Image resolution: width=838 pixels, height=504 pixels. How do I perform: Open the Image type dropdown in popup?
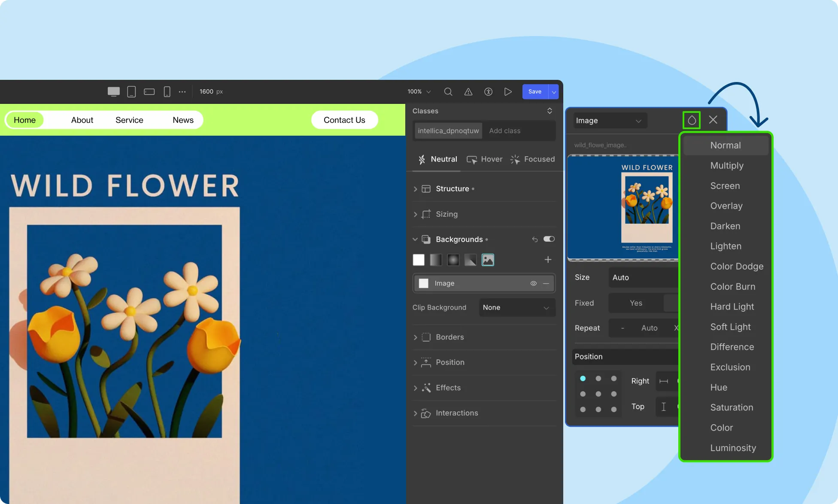click(x=609, y=121)
